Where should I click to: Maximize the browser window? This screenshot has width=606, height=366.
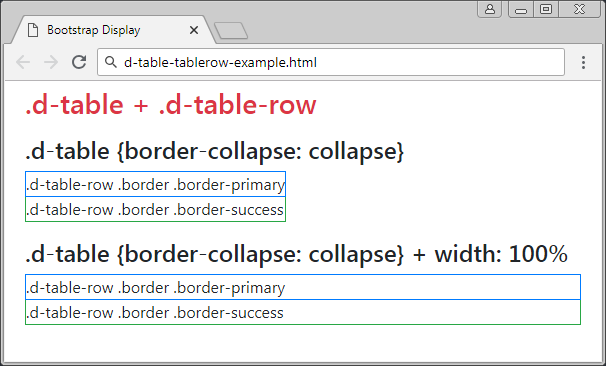coord(546,9)
